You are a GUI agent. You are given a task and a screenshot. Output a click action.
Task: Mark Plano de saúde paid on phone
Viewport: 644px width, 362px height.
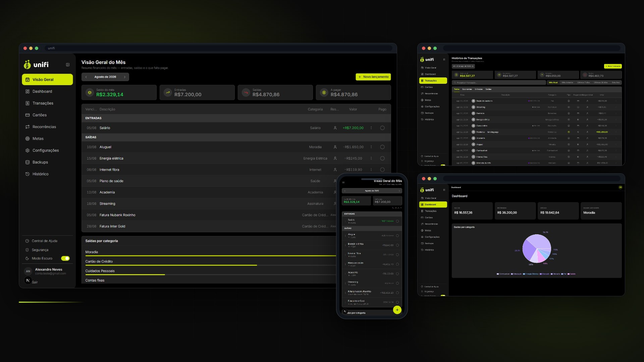(397, 264)
